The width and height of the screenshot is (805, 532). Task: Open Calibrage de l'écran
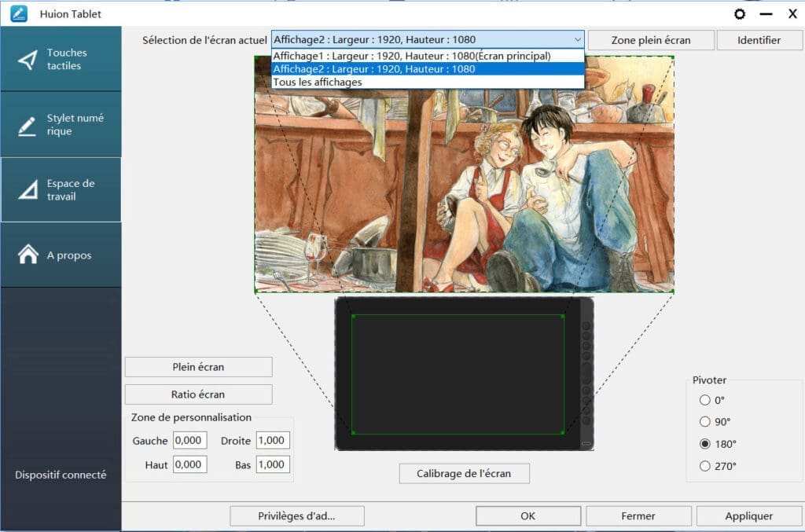pyautogui.click(x=464, y=474)
